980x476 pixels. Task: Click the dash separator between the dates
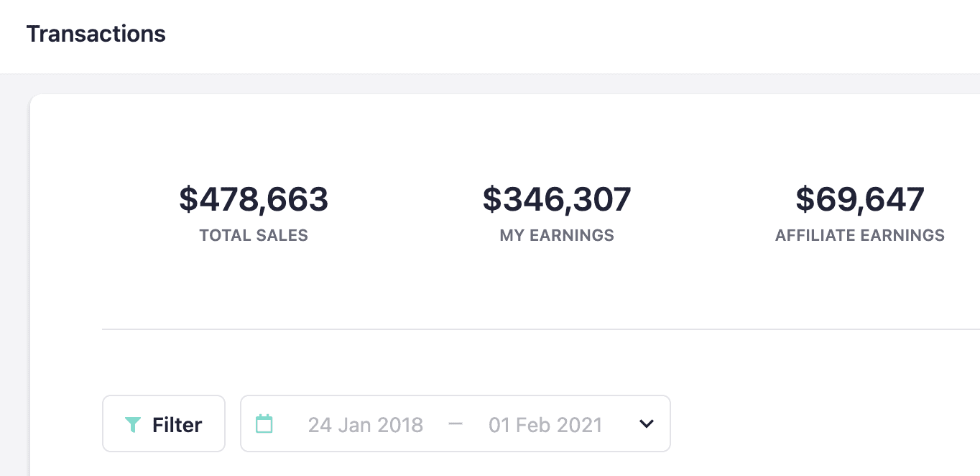pos(456,424)
